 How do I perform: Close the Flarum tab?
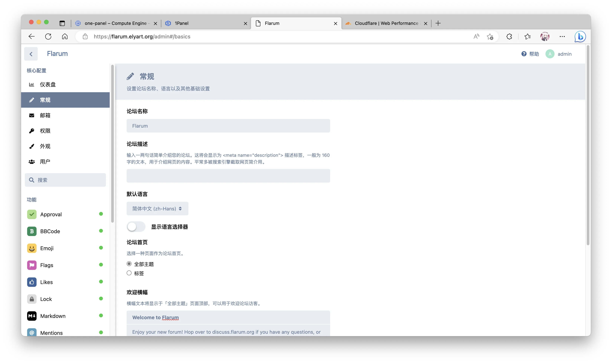coord(335,23)
